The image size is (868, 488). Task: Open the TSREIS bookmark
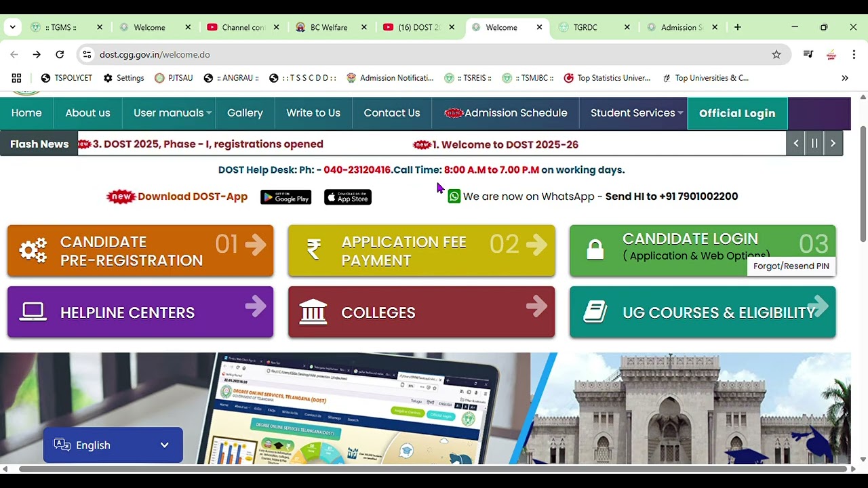click(468, 78)
